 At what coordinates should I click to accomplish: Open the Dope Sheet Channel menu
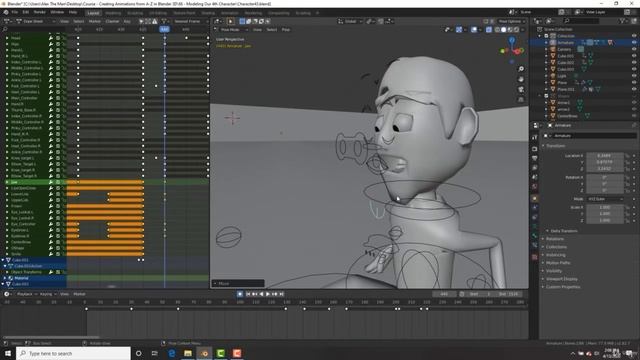point(113,21)
